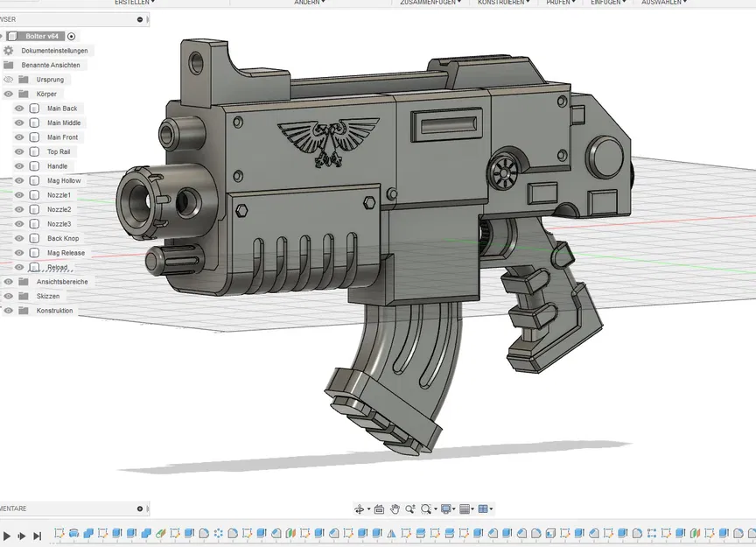Image resolution: width=756 pixels, height=547 pixels.
Task: Select the Orbit tool in the navigation bar
Action: [x=360, y=508]
